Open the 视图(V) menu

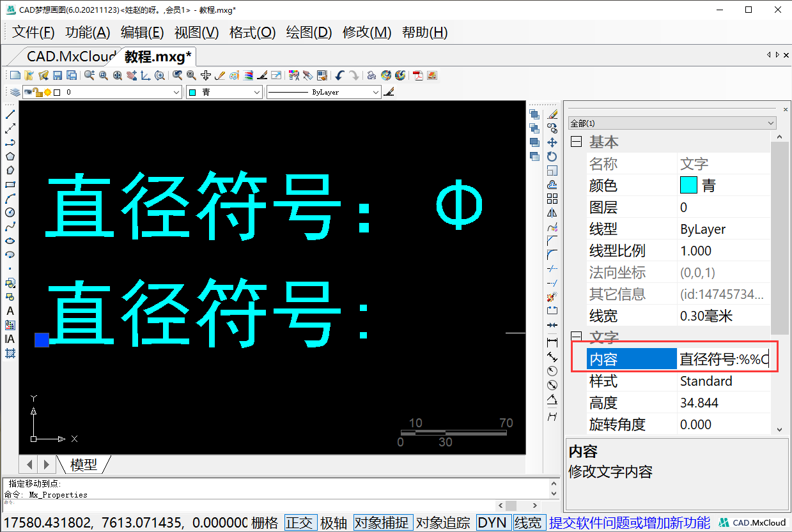(197, 33)
